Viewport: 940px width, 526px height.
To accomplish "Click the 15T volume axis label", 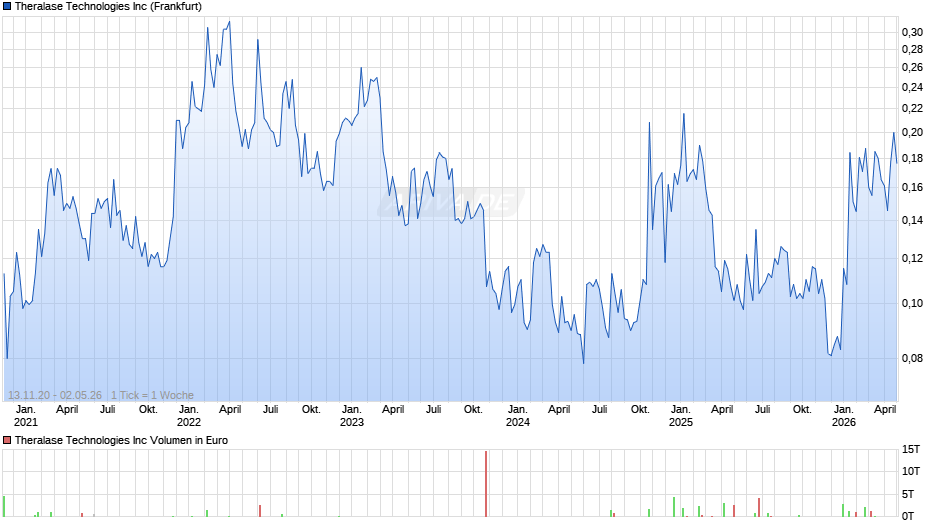I will click(911, 449).
